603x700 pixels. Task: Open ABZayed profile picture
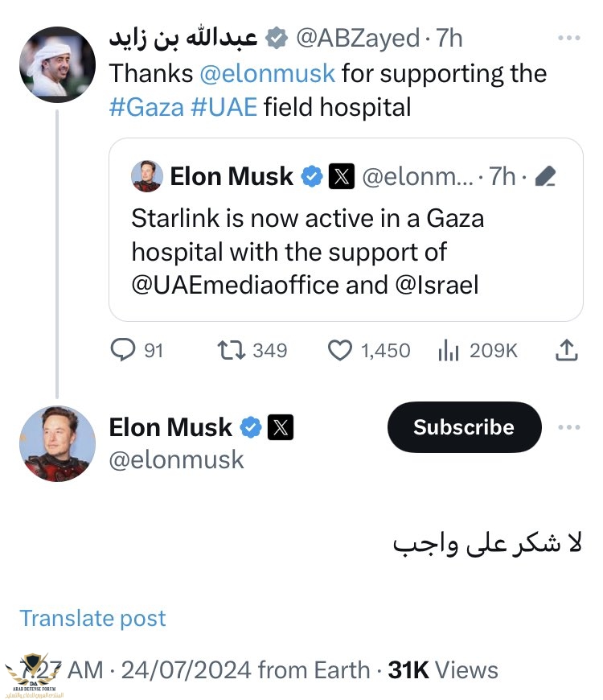click(57, 65)
